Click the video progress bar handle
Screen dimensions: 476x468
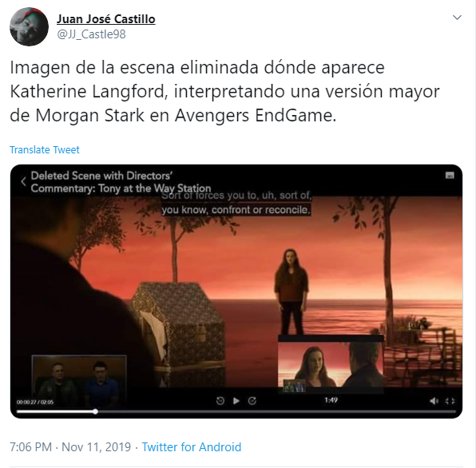[95, 411]
